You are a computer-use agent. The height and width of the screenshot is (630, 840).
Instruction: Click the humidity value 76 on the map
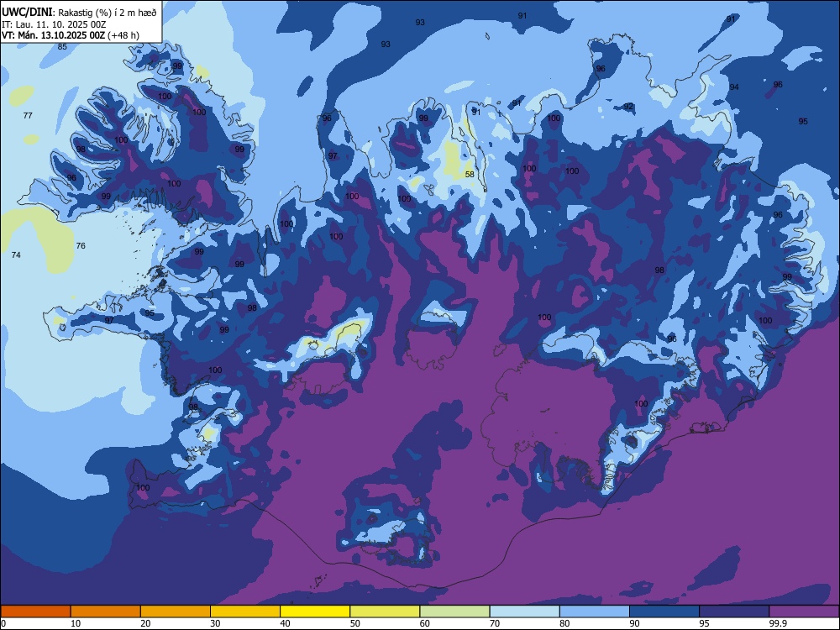[x=81, y=246]
